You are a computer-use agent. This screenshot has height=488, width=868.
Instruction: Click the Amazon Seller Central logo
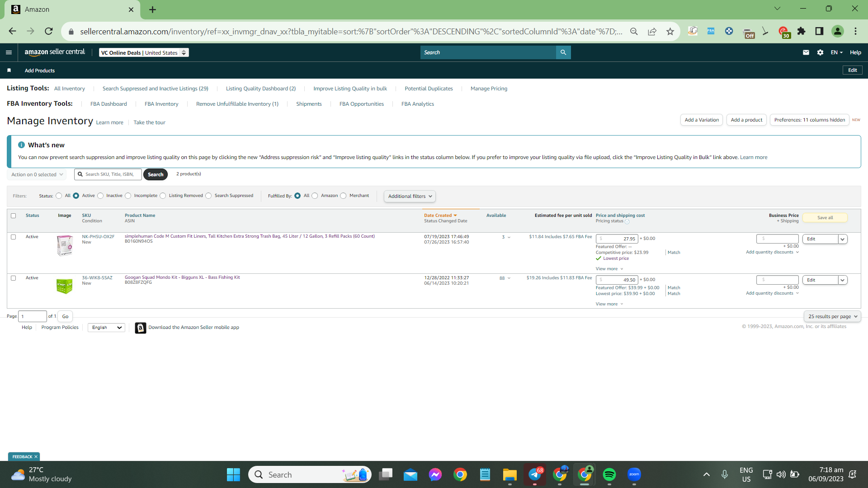[55, 52]
